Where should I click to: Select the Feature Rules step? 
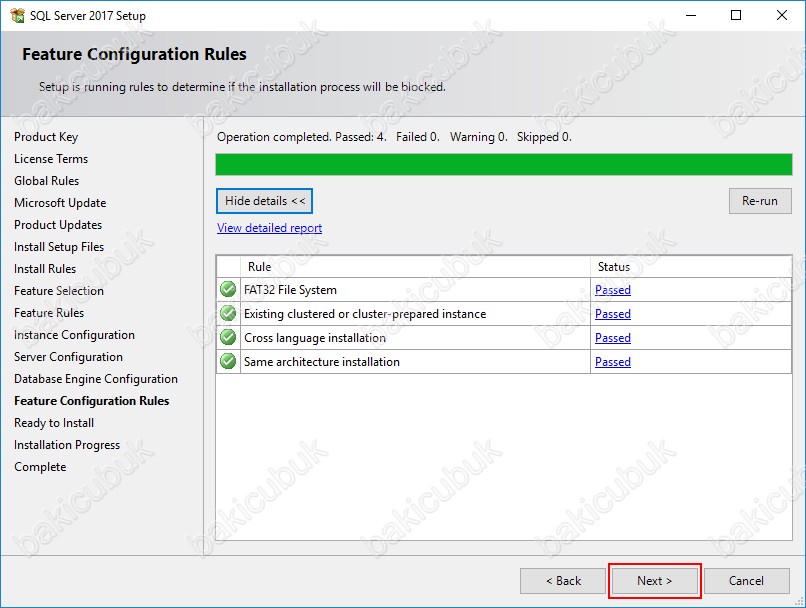(x=49, y=313)
